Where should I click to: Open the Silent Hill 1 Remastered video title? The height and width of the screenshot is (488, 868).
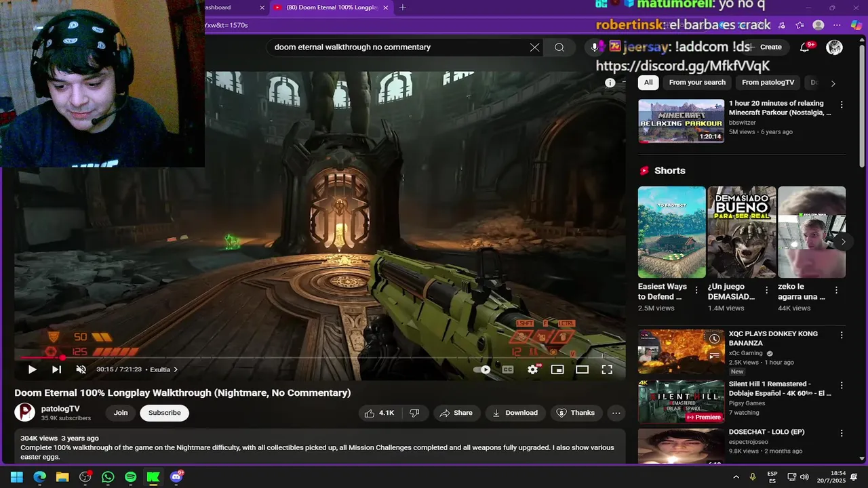coord(780,388)
